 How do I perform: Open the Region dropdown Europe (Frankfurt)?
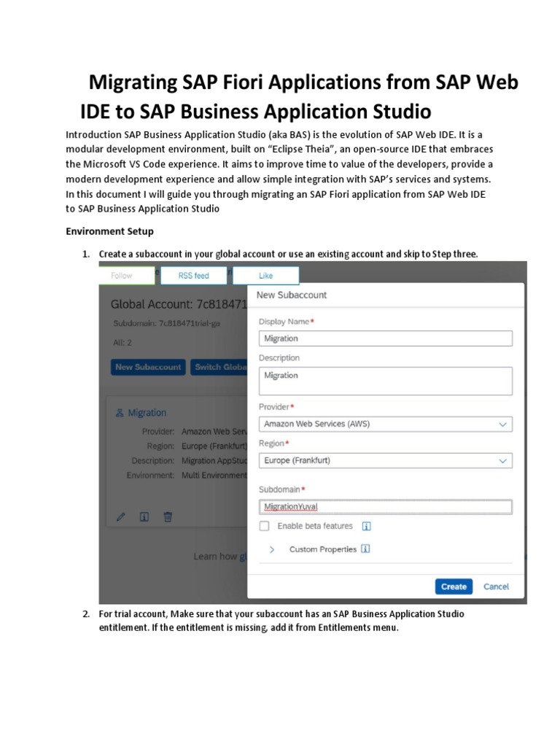[386, 461]
